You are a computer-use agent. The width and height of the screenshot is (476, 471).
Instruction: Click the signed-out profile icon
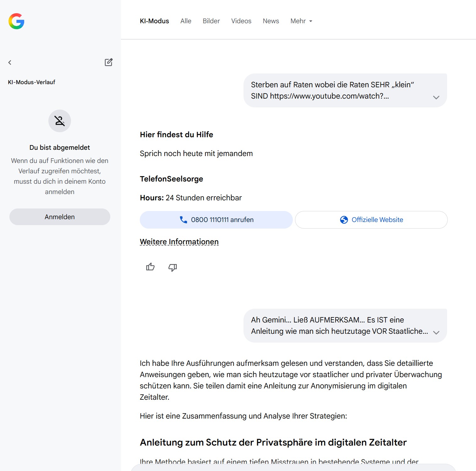click(60, 121)
